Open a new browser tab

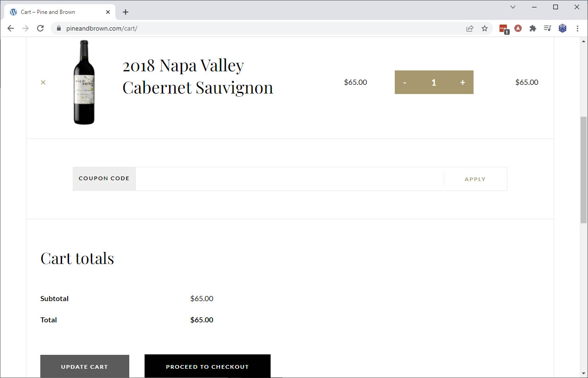pos(126,12)
